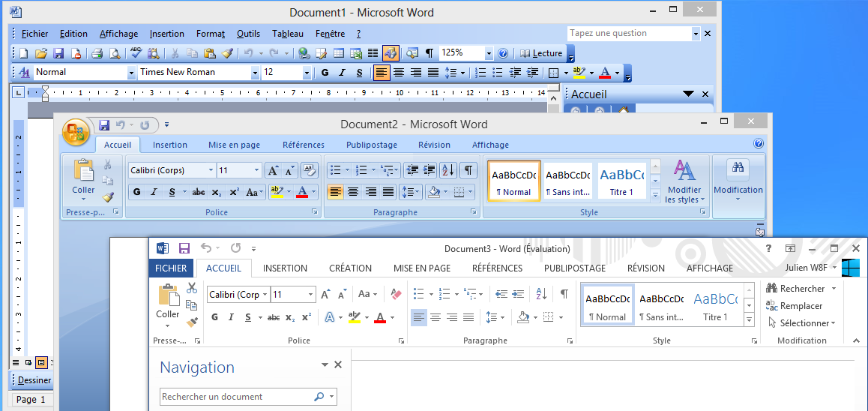Click the Decrease Indent icon in Document3 ribbon
This screenshot has height=411, width=868.
pyautogui.click(x=501, y=294)
